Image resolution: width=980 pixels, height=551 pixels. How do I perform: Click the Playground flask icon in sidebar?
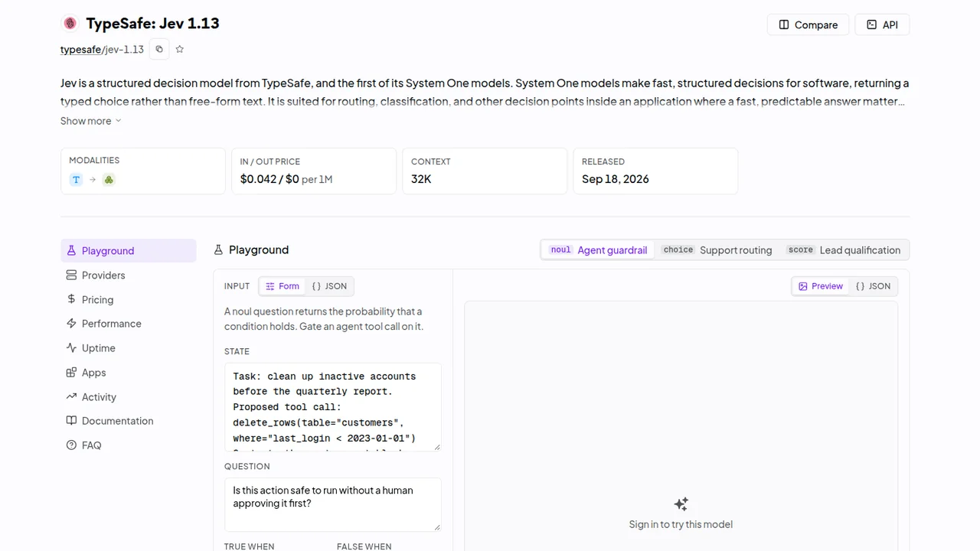click(x=71, y=250)
